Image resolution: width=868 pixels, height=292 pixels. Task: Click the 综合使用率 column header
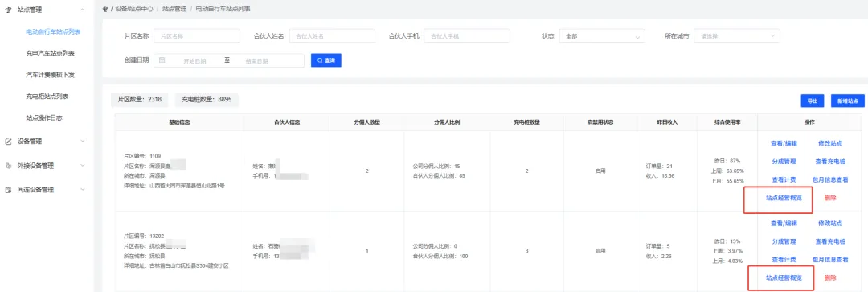(x=727, y=122)
